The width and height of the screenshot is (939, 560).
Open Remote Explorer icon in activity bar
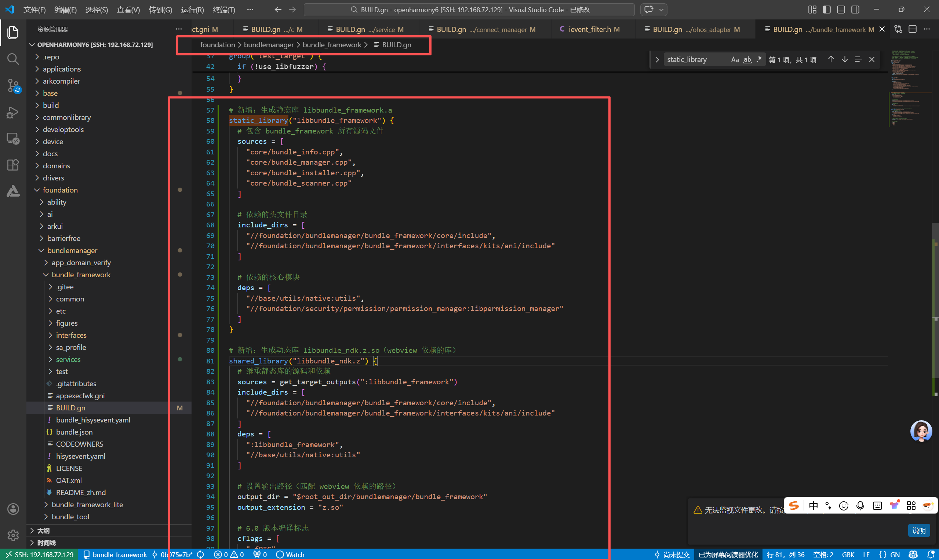pyautogui.click(x=13, y=139)
